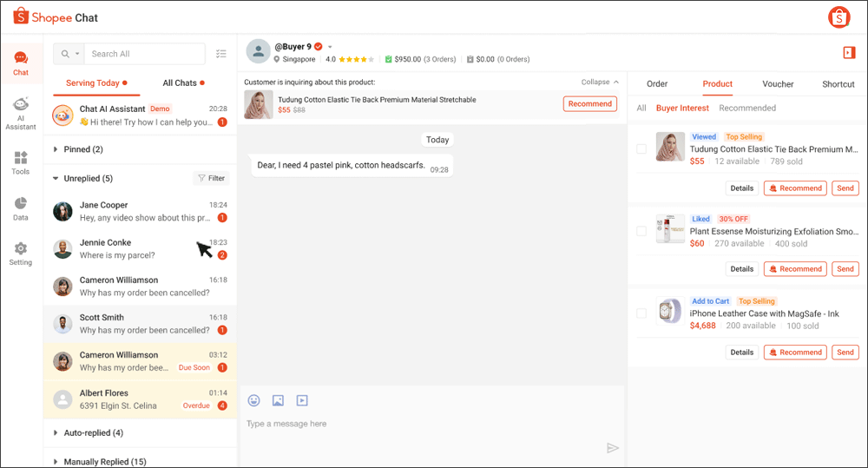This screenshot has width=868, height=468.
Task: Open the dropdown arrow beside Buyer 9
Action: (330, 47)
